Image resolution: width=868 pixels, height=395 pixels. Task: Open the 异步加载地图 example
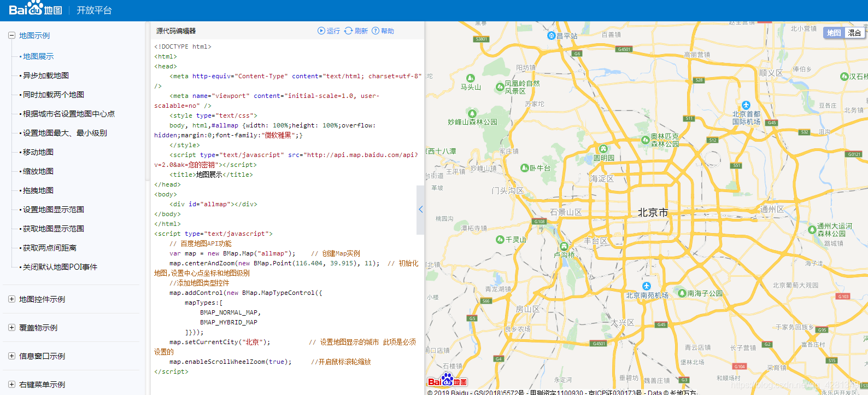click(x=46, y=75)
